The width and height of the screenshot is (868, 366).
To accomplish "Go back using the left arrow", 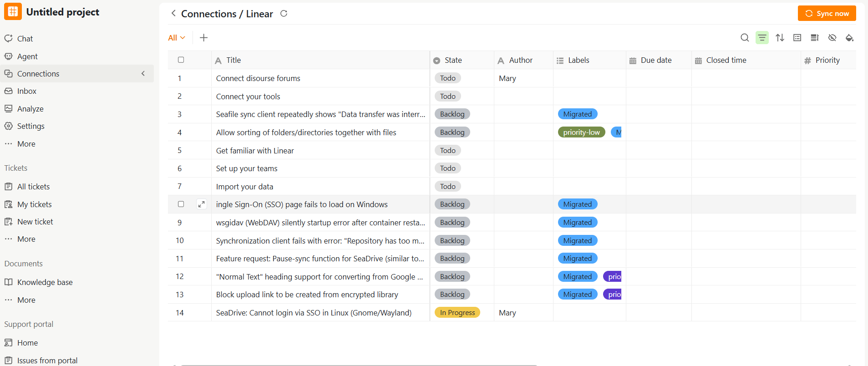I will 173,13.
